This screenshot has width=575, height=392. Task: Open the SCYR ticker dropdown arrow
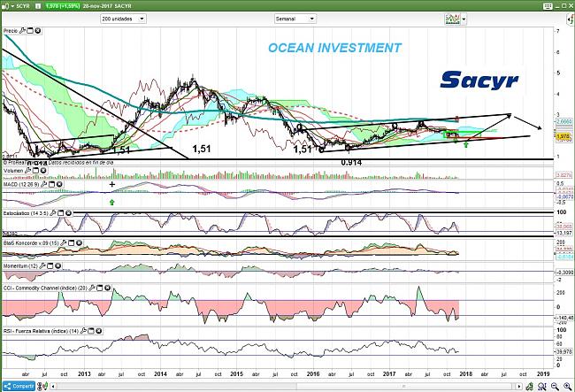[x=12, y=6]
